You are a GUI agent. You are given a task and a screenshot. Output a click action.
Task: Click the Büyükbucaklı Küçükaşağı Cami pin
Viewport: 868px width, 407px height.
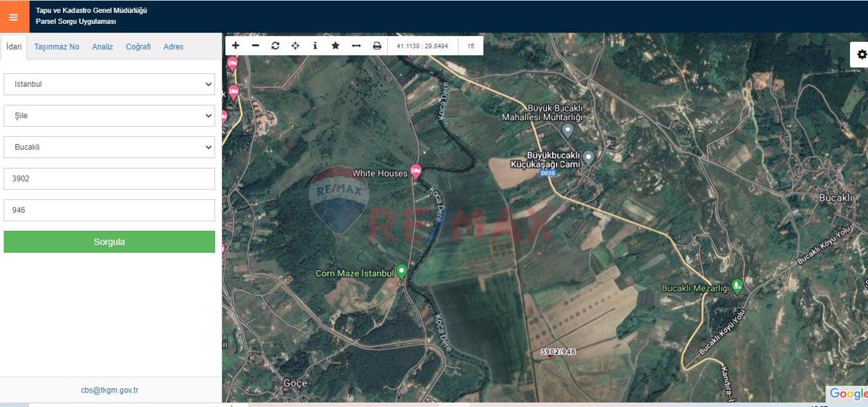[589, 157]
